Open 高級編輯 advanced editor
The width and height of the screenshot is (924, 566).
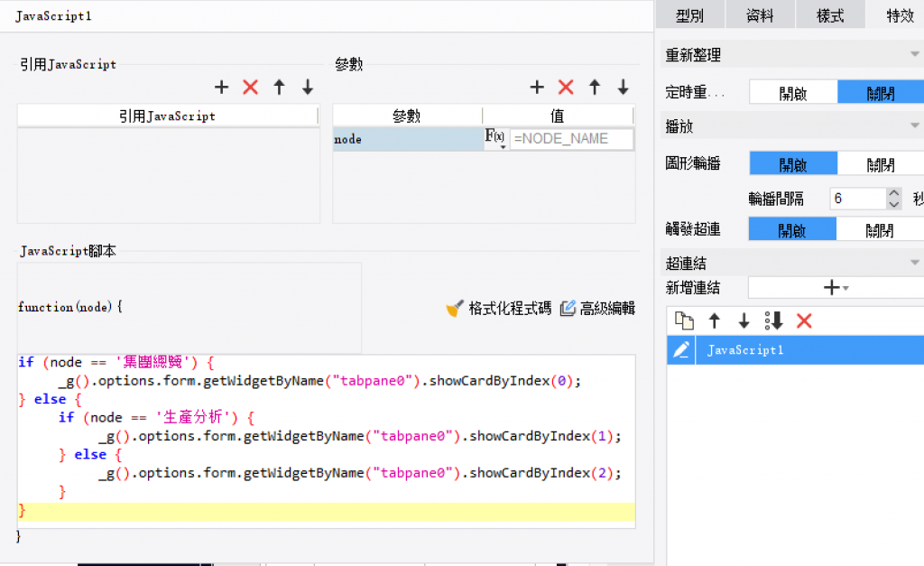pos(597,309)
